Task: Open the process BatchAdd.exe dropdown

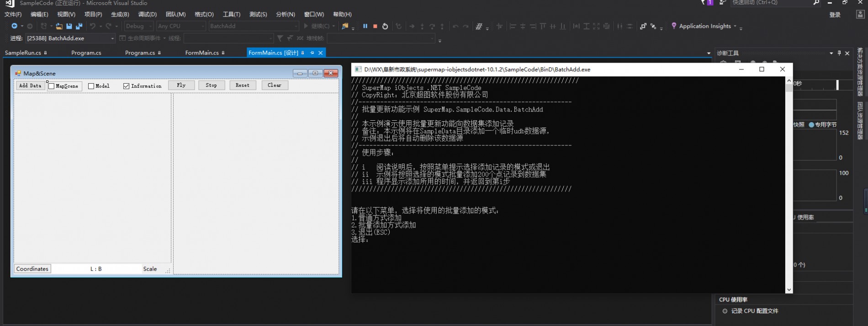Action: [70, 38]
